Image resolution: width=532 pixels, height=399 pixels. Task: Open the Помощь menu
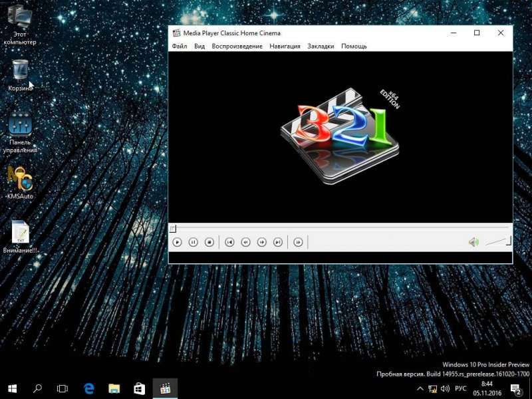click(354, 47)
